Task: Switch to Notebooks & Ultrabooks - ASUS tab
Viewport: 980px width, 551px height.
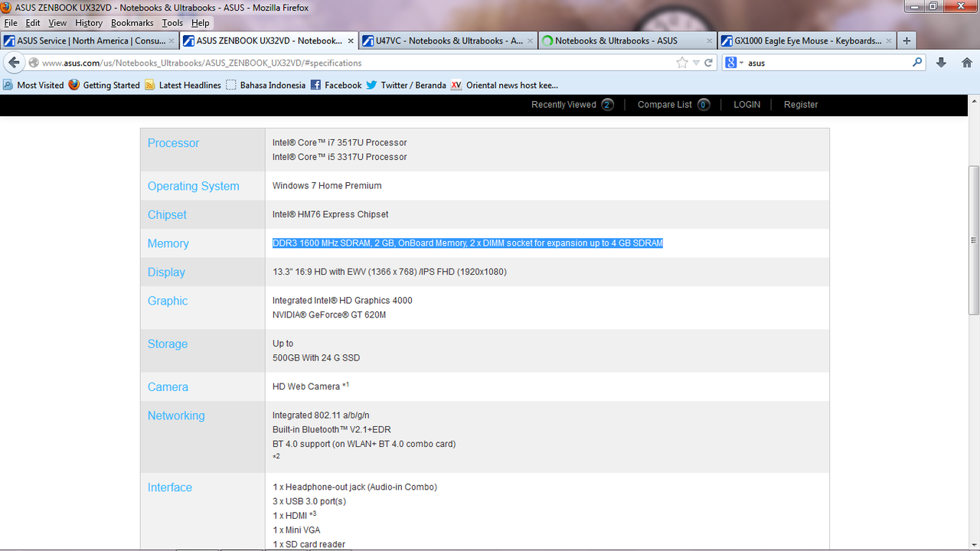Action: coord(626,41)
